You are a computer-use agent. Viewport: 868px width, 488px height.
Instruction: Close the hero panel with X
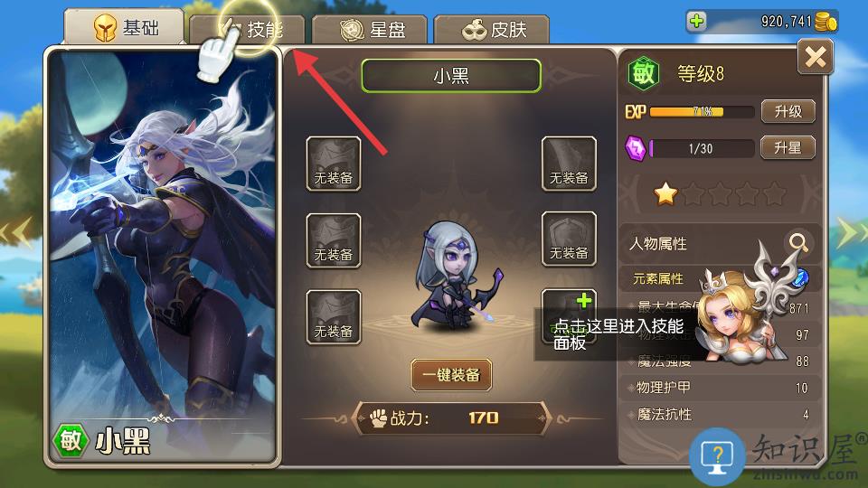pyautogui.click(x=816, y=57)
